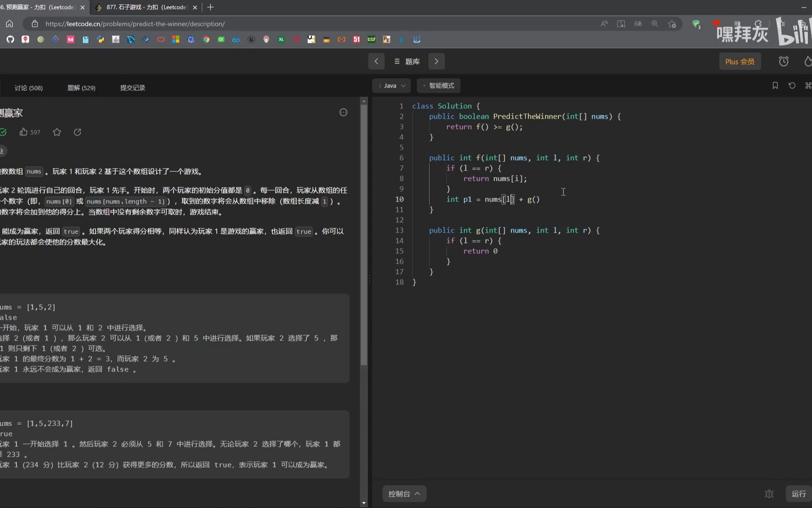Click the zoom magnifier icon in address bar

coord(655,24)
